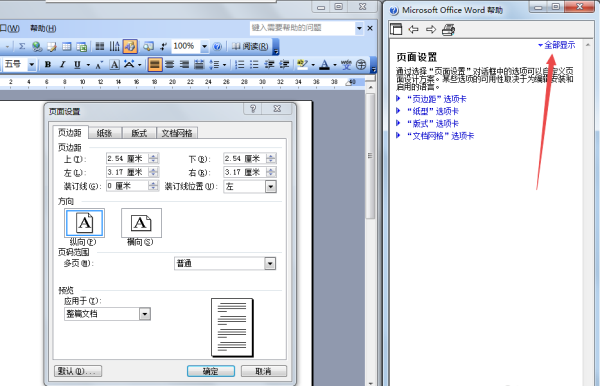Click the 右 right margin stepper

(271, 172)
